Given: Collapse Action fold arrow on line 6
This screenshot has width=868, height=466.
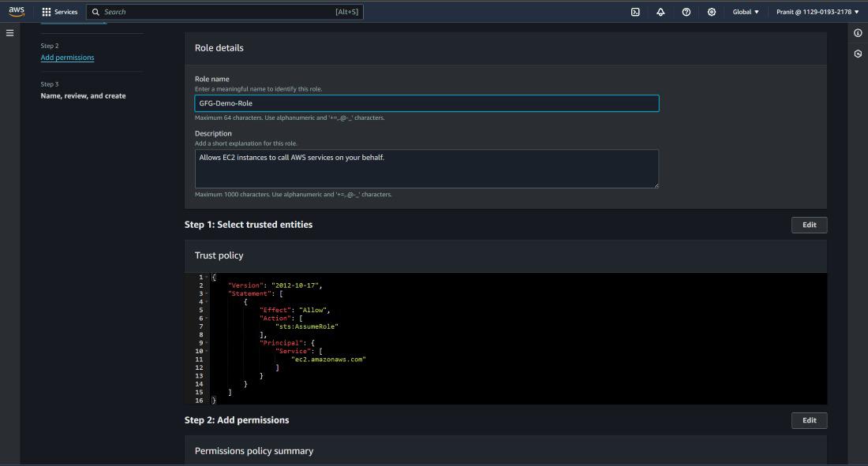Looking at the screenshot, I should coord(207,319).
